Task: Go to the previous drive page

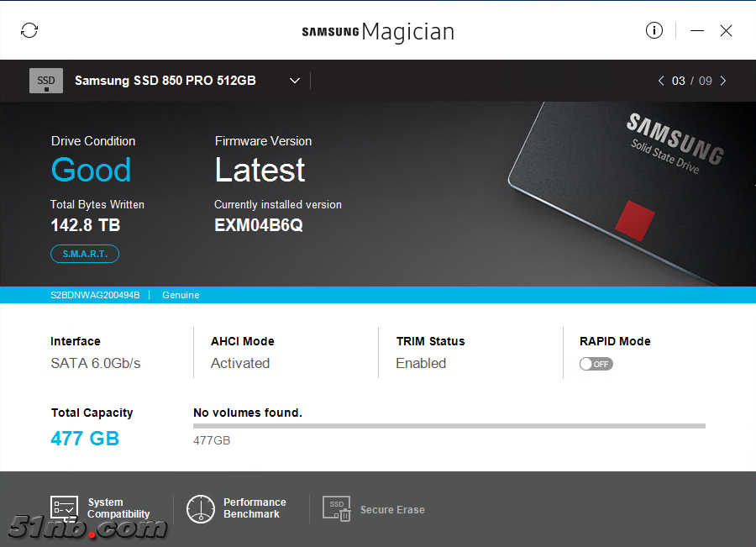Action: click(660, 81)
